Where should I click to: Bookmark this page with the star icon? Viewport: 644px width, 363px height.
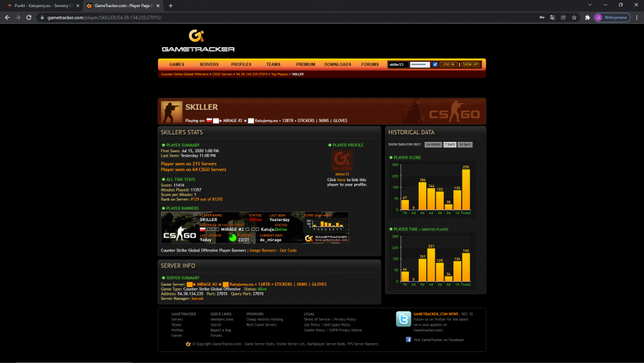pyautogui.click(x=574, y=17)
